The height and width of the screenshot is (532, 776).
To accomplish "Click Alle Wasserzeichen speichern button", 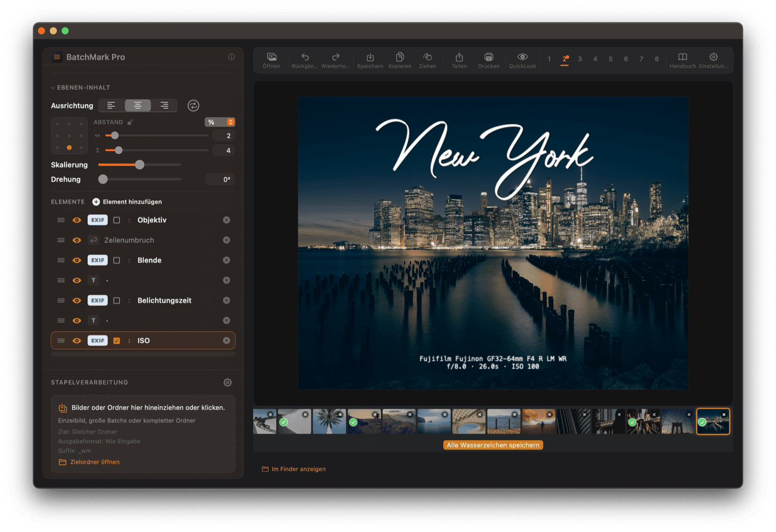I will (x=493, y=445).
